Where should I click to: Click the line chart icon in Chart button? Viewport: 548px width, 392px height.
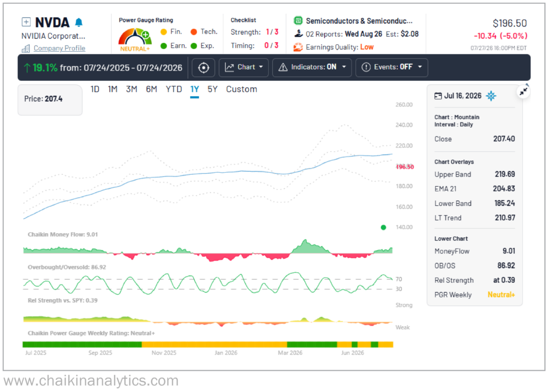pyautogui.click(x=229, y=67)
